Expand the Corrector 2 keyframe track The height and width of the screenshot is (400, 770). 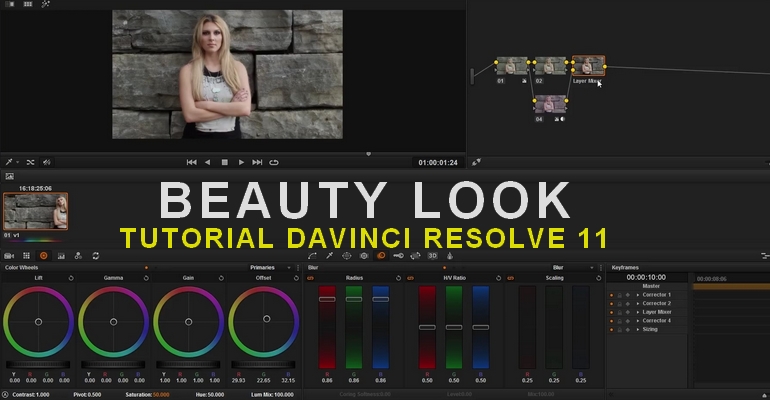tap(638, 303)
